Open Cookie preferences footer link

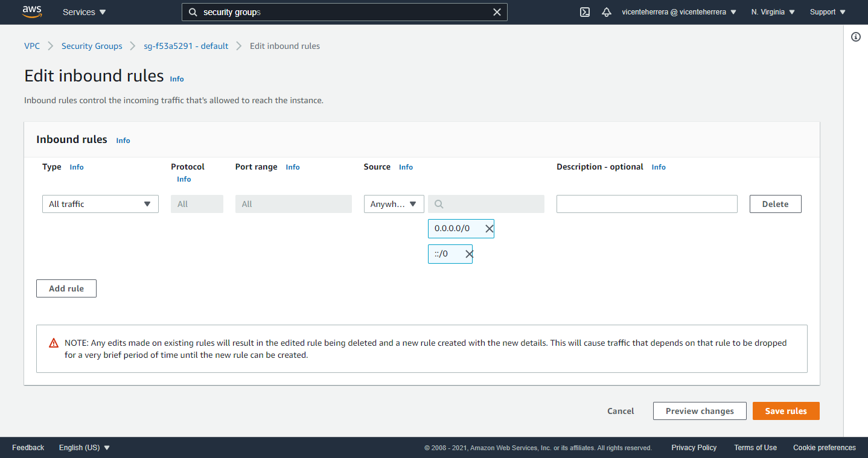[825, 448]
